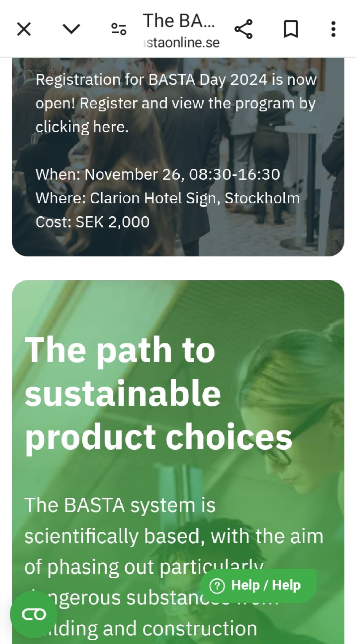356x644 pixels.
Task: Share this page via share icon
Action: [x=244, y=30]
